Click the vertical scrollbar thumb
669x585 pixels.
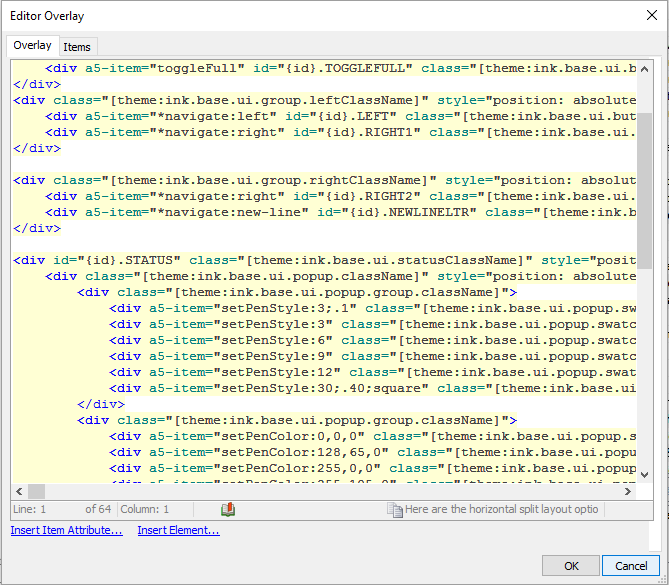click(645, 190)
